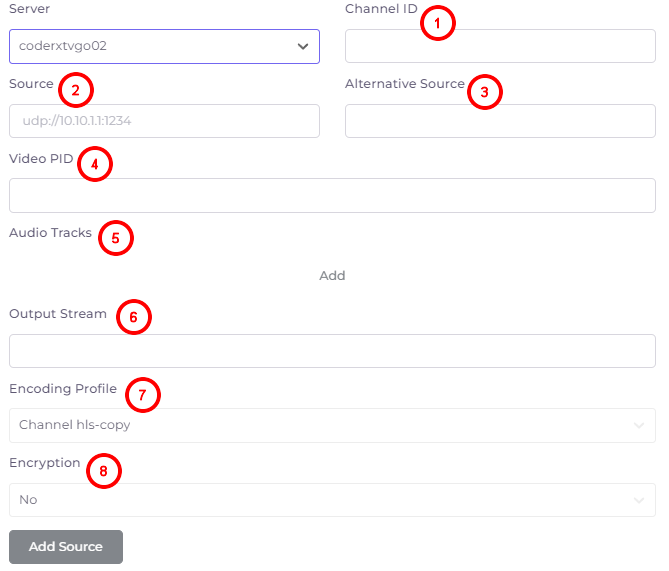Focus the Channel ID input field
This screenshot has width=669, height=571.
[x=500, y=46]
